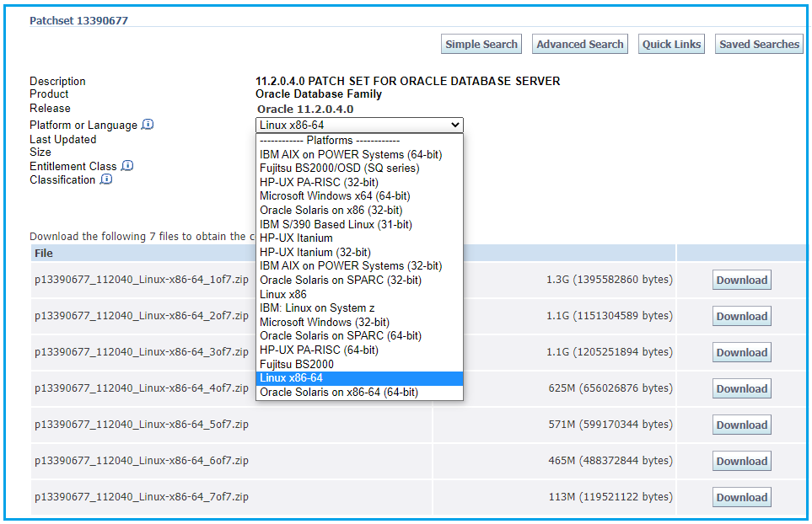Click the 571M (599170344 bytes) size cell
The height and width of the screenshot is (524, 812).
610,425
